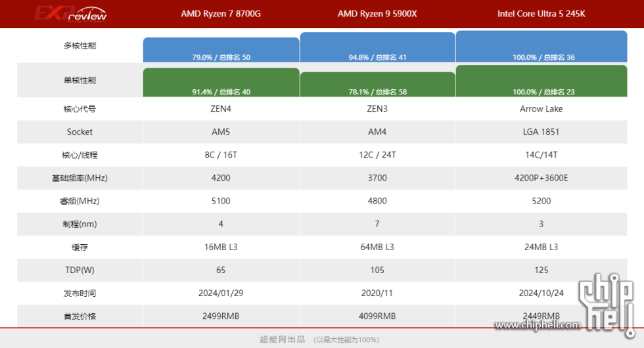Select the 2024/01/29 release date
The width and height of the screenshot is (644, 348).
click(x=221, y=293)
